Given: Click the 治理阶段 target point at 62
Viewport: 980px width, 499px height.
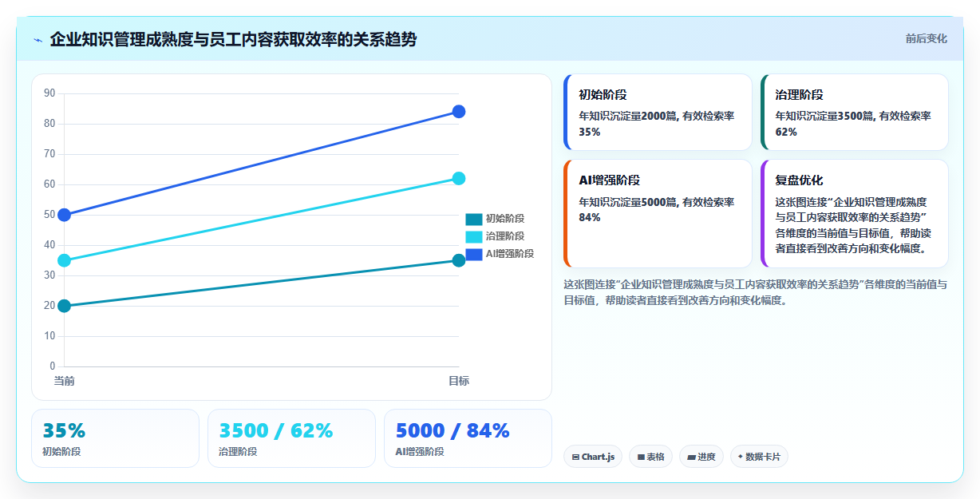Looking at the screenshot, I should coord(459,178).
